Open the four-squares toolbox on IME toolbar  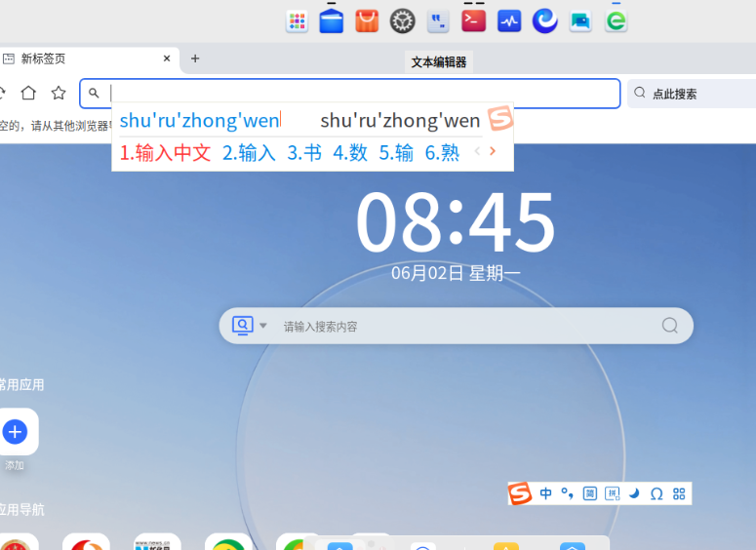[x=679, y=493]
